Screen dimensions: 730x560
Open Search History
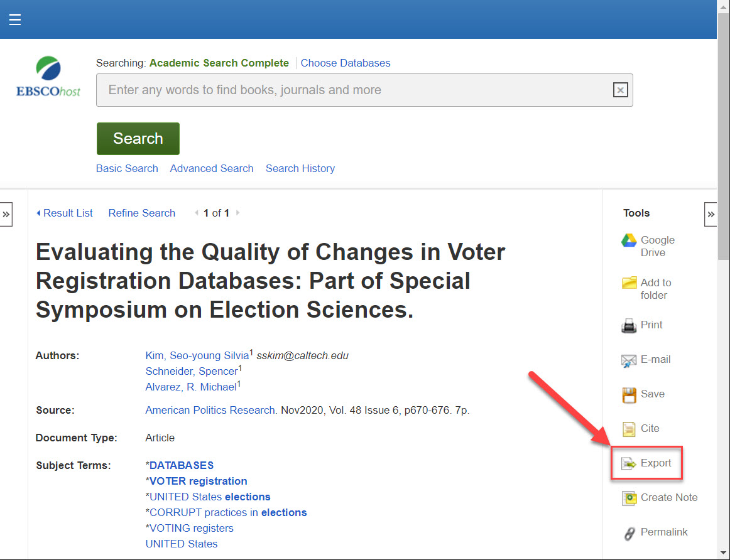tap(300, 168)
